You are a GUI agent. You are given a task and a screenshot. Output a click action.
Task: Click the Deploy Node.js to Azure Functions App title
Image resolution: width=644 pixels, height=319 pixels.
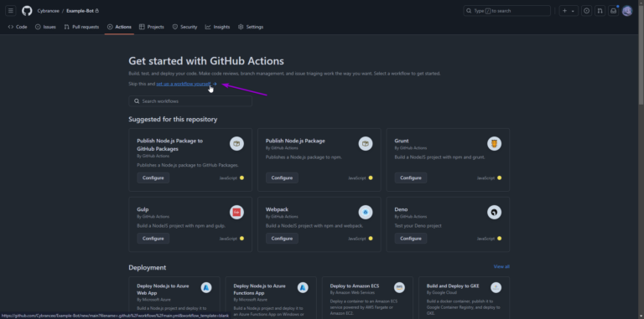click(x=260, y=290)
